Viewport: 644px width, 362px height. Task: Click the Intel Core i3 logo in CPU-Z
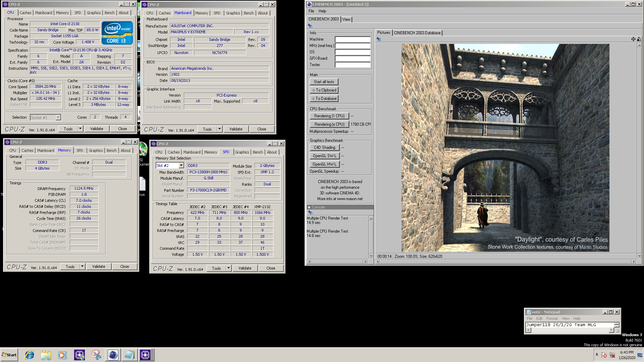coord(117,33)
